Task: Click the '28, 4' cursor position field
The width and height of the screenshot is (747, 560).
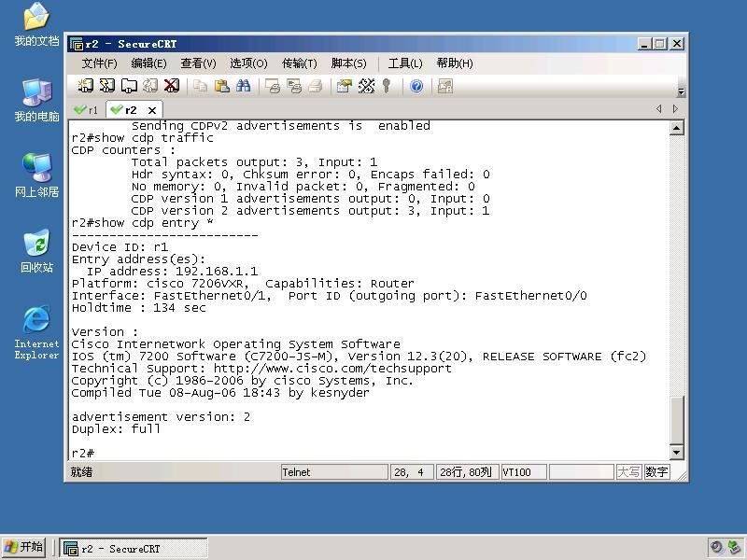Action: tap(412, 472)
